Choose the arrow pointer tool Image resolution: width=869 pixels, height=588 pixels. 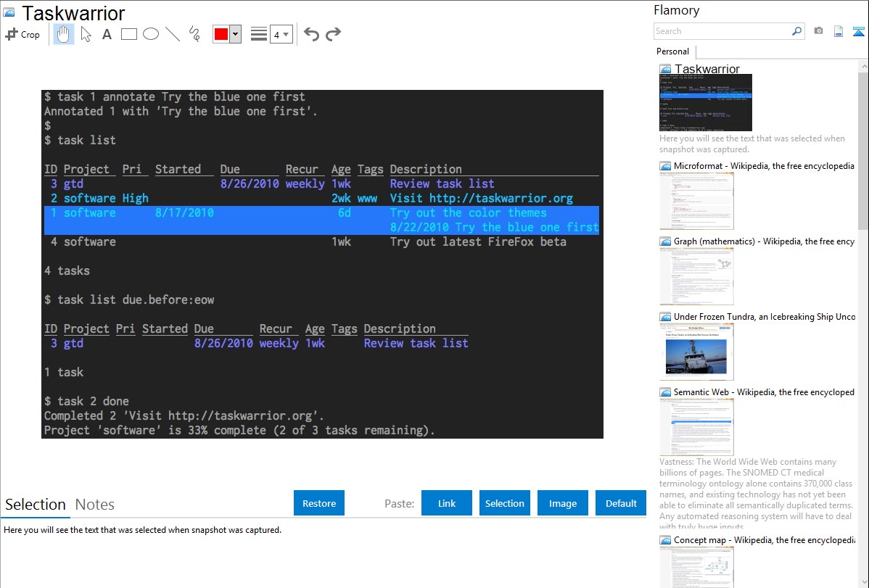[x=86, y=34]
